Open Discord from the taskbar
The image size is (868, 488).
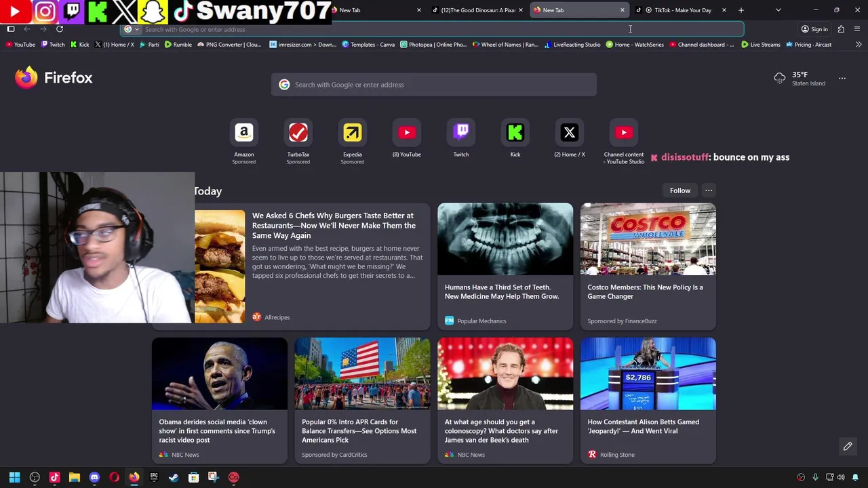[x=94, y=477]
